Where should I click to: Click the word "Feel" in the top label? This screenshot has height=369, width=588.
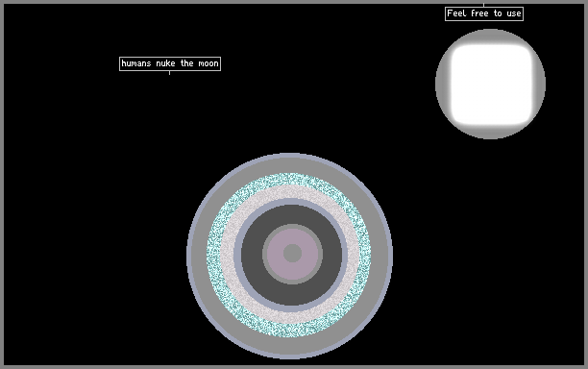pyautogui.click(x=456, y=13)
